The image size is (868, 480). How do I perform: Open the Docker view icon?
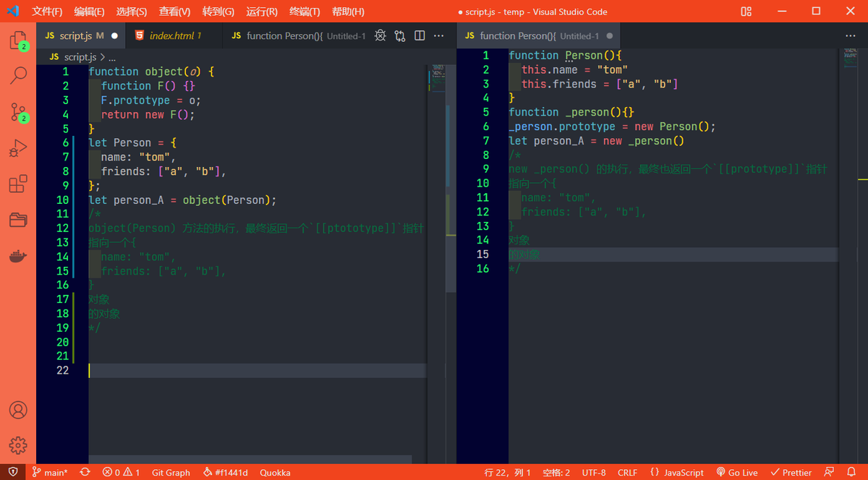[18, 256]
